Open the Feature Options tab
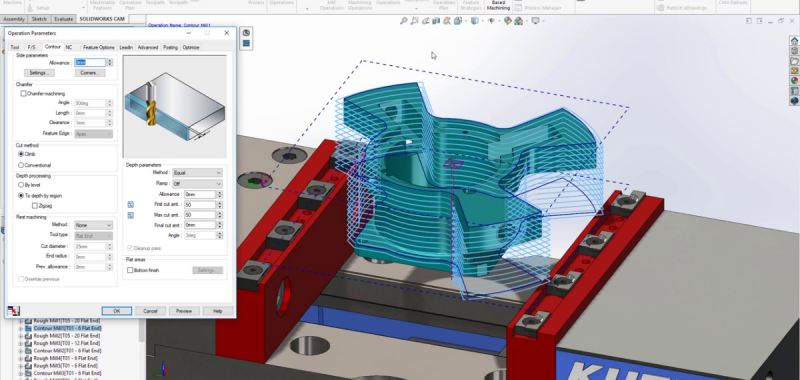This screenshot has height=380, width=800. [99, 47]
